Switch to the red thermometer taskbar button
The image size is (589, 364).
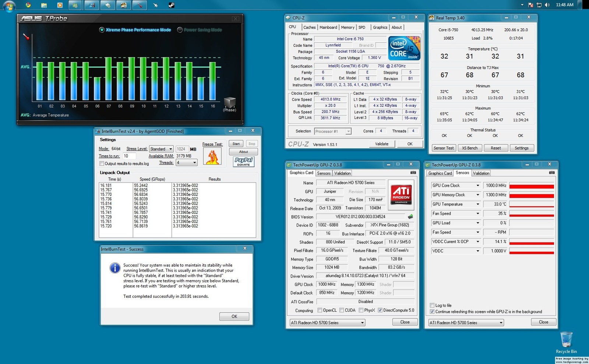pyautogui.click(x=140, y=5)
